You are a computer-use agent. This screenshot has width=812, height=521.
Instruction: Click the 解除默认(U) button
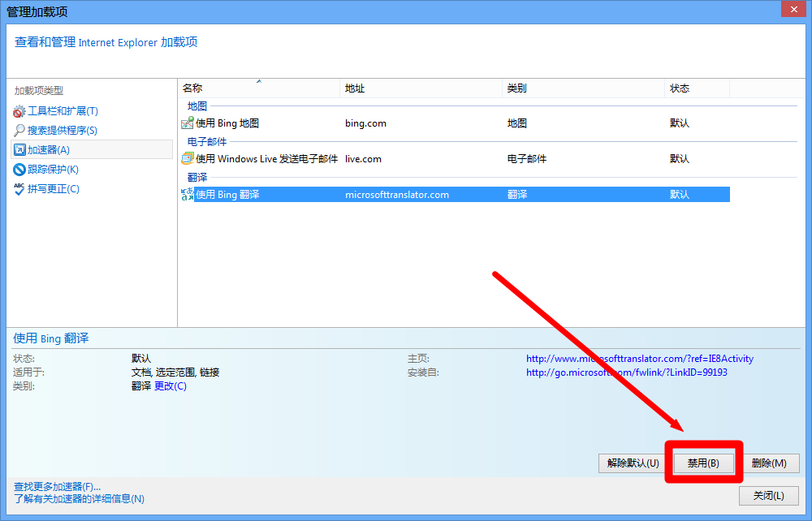tap(633, 463)
